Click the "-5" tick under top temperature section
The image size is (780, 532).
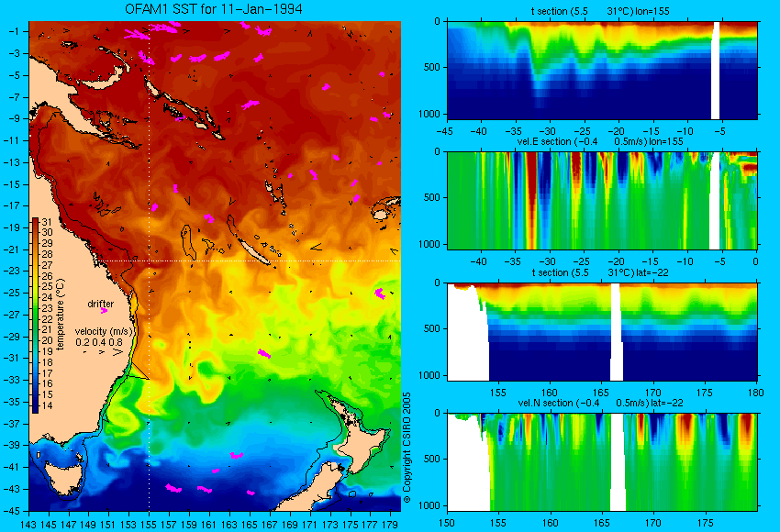click(x=719, y=131)
